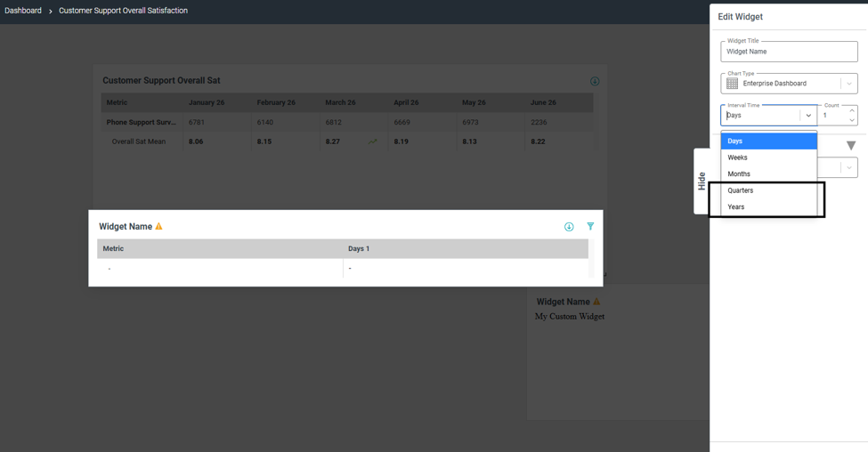Image resolution: width=868 pixels, height=452 pixels.
Task: Choose Months in the interval list
Action: coord(768,174)
